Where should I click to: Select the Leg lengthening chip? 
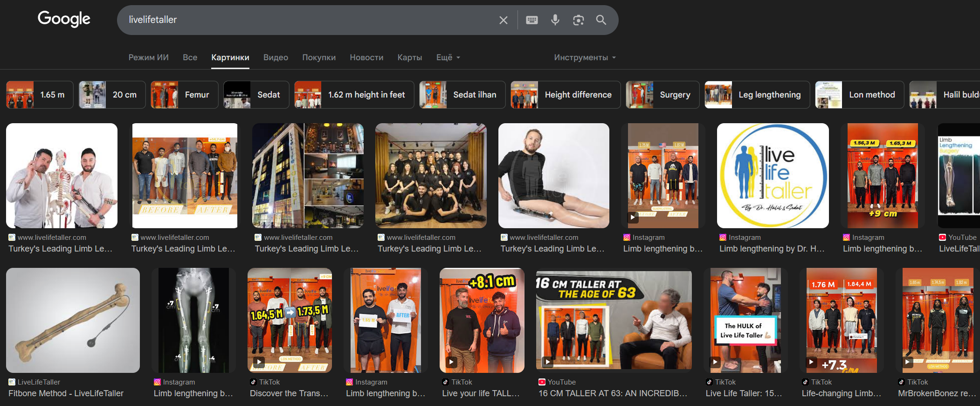coord(757,95)
